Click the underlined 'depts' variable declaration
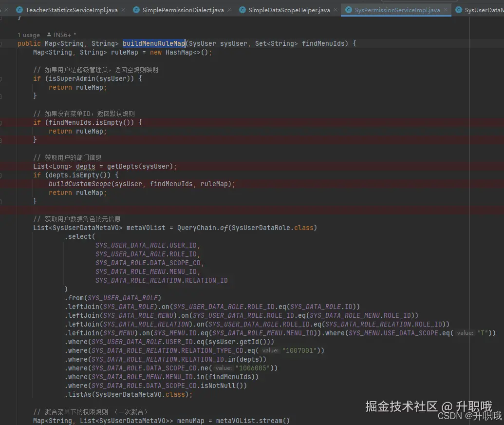 pos(86,166)
